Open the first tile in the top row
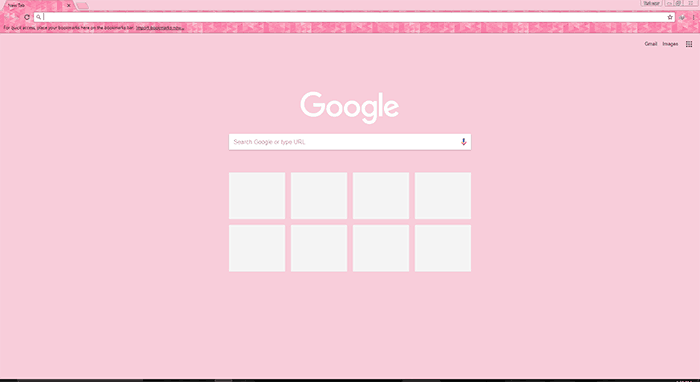Screen dimensions: 700x382 click(x=257, y=195)
